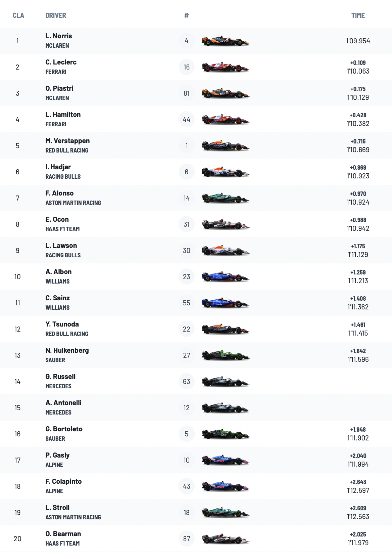Open L. Hamilton driver name
Viewport: 392px width, 559px height.
(x=63, y=115)
